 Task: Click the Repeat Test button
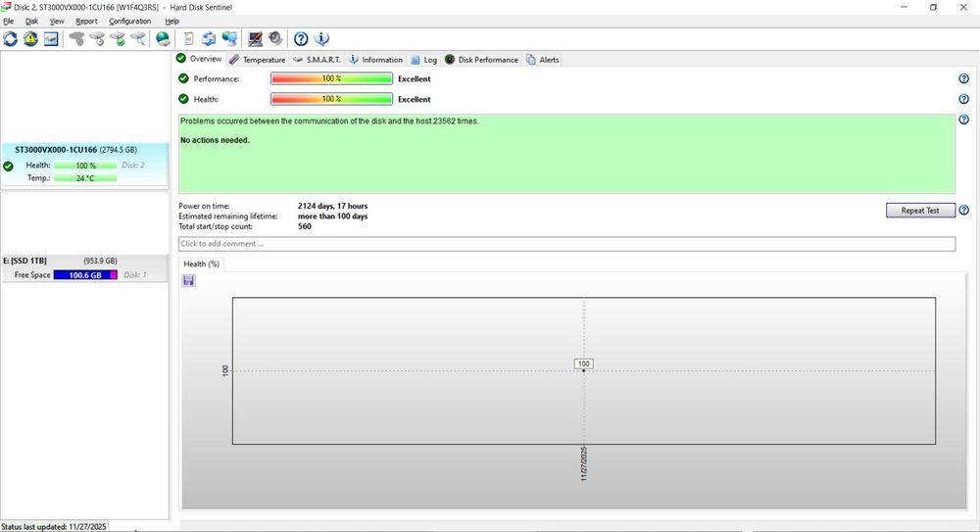pyautogui.click(x=920, y=211)
